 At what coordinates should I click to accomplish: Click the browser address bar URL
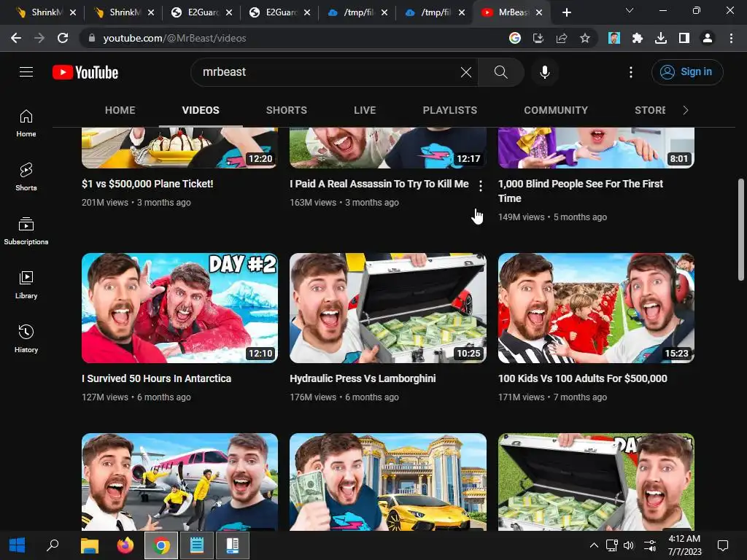pyautogui.click(x=174, y=38)
